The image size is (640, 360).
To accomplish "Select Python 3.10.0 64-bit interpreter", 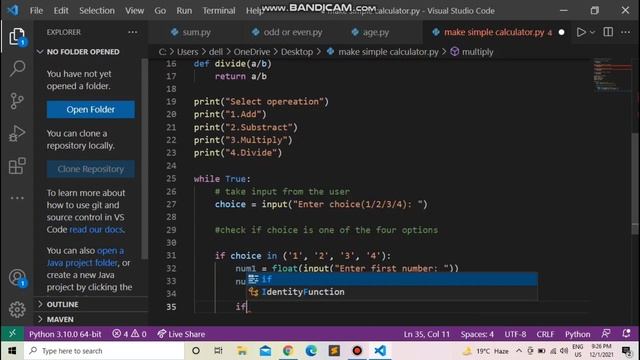I will pyautogui.click(x=65, y=334).
